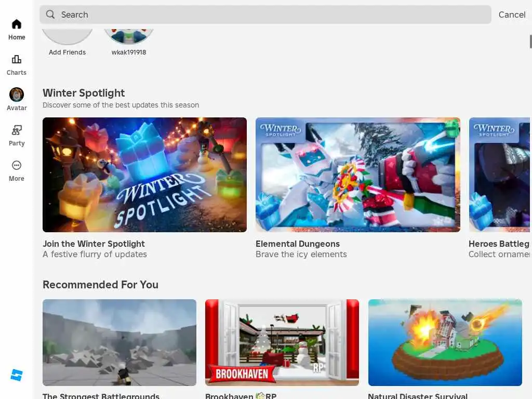Click the Elemental Dungeons title text
Image resolution: width=532 pixels, height=399 pixels.
pyautogui.click(x=298, y=244)
